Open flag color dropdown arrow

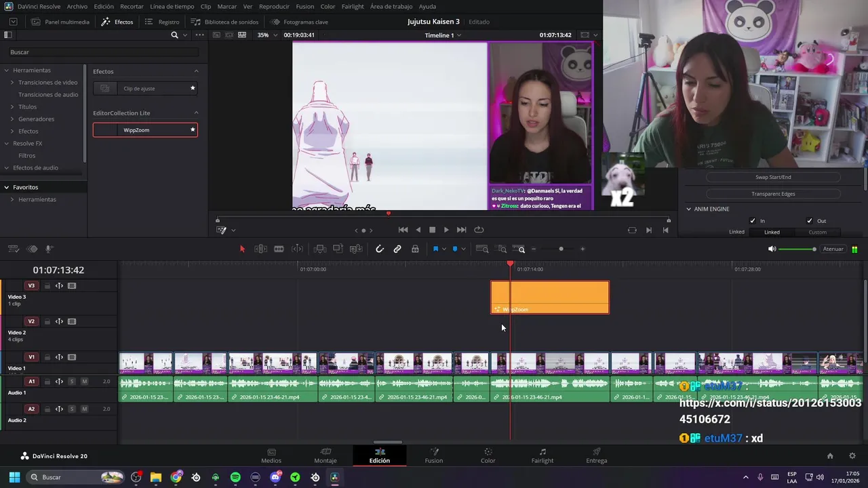click(x=444, y=249)
